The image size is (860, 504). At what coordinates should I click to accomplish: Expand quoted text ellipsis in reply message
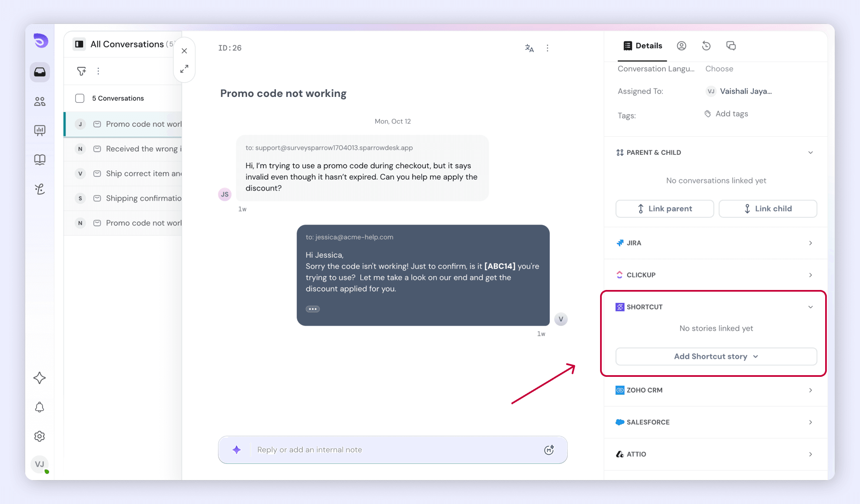(x=312, y=309)
